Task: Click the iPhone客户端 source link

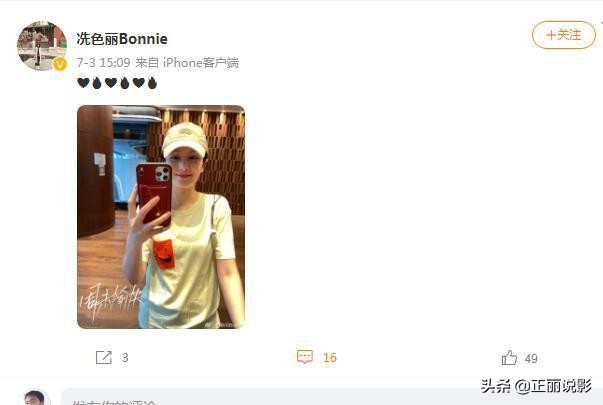Action: point(201,63)
